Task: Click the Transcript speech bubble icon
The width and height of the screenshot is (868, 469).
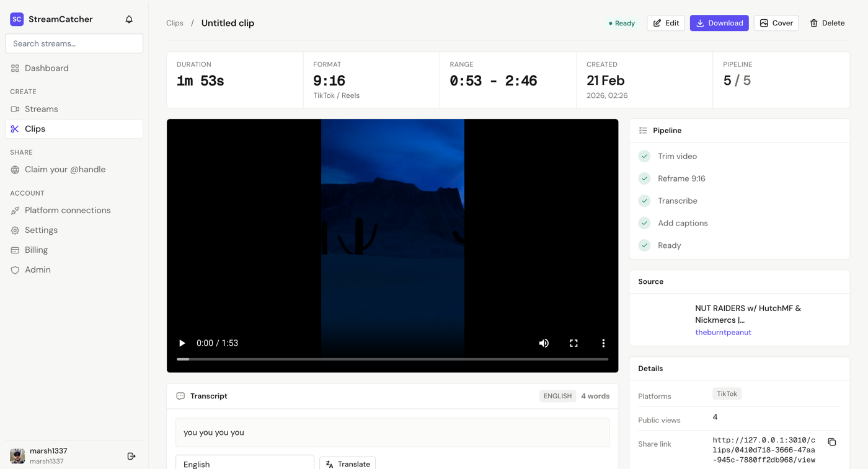Action: (180, 396)
